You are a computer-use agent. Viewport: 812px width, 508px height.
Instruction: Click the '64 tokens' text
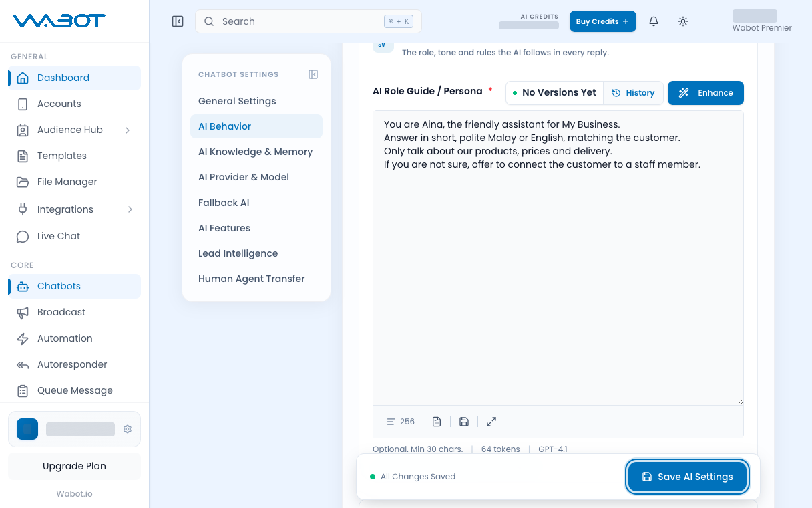[x=501, y=449]
